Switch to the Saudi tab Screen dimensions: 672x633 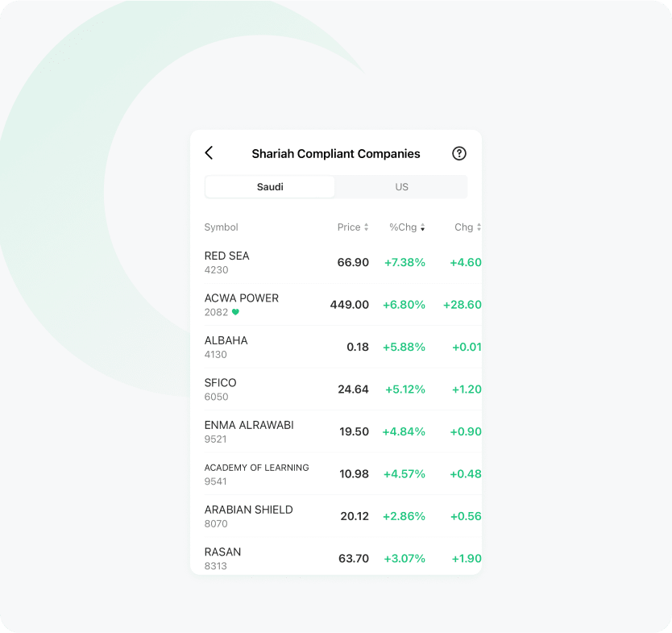[270, 187]
